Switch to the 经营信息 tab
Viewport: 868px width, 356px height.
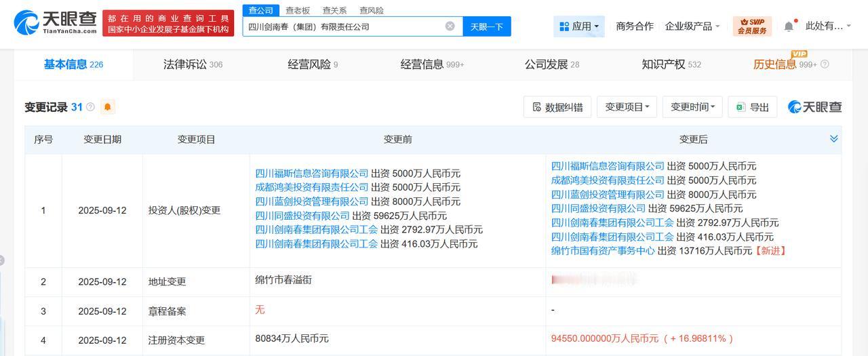[433, 64]
